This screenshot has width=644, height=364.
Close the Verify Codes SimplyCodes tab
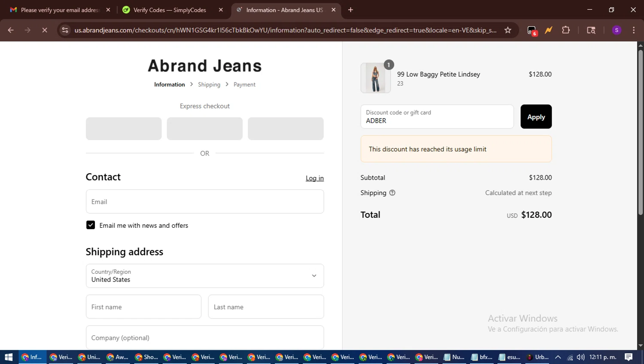pyautogui.click(x=221, y=10)
